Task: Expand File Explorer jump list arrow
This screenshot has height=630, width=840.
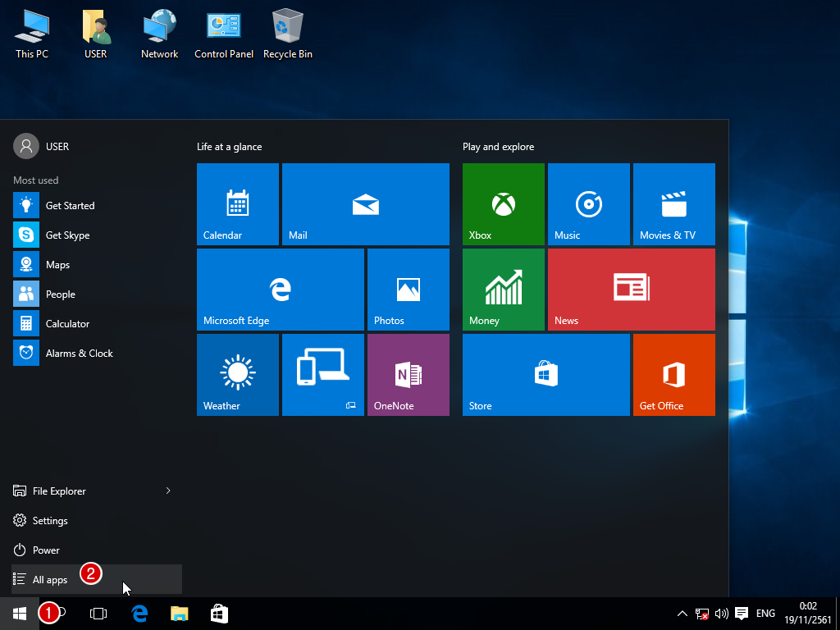Action: 168,491
